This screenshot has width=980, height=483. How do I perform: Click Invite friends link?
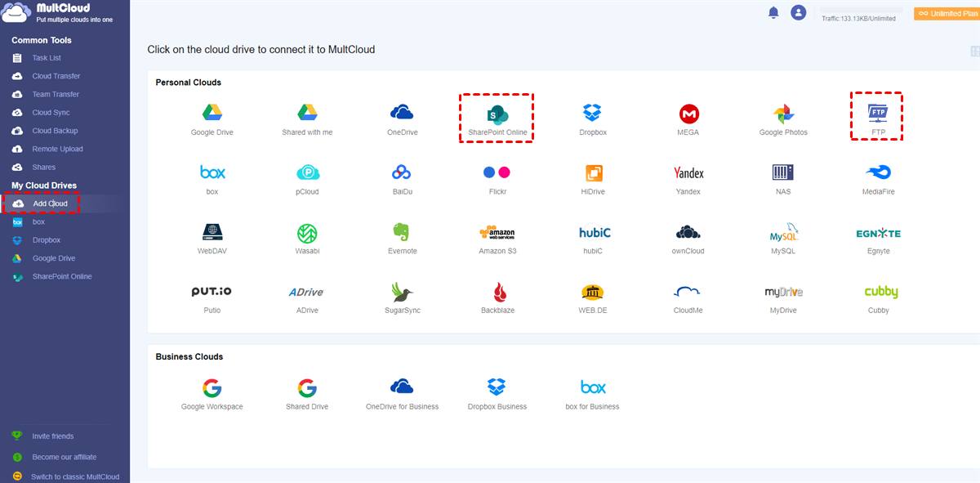tap(52, 436)
